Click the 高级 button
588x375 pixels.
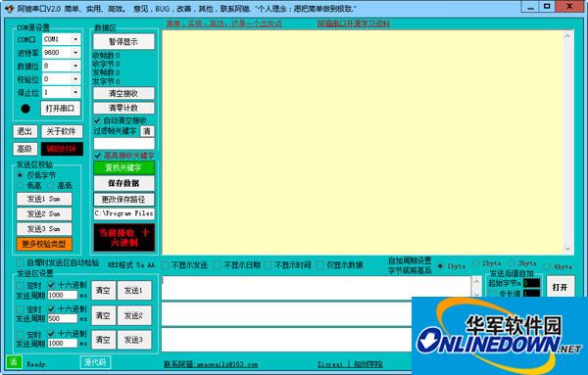pyautogui.click(x=24, y=149)
